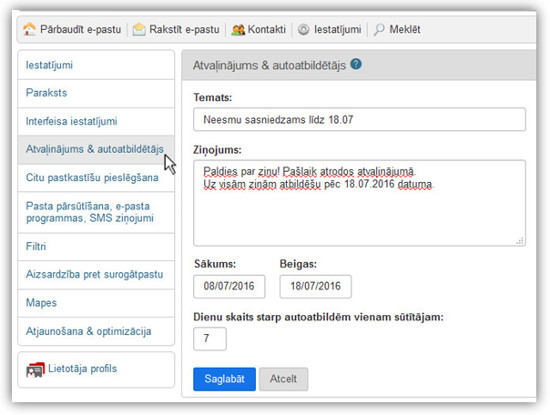550x415 pixels.
Task: Open Aizsardzība pret surogātpastu section
Action: (x=96, y=275)
